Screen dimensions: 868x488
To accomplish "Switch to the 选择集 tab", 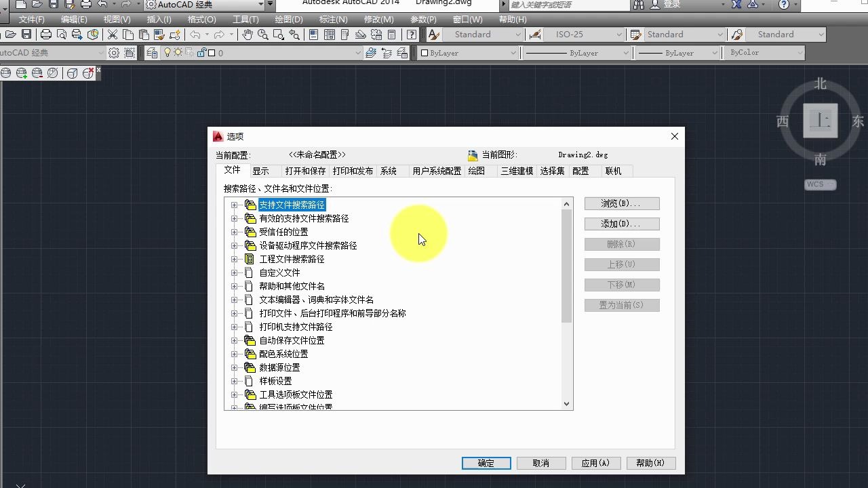I will click(552, 171).
